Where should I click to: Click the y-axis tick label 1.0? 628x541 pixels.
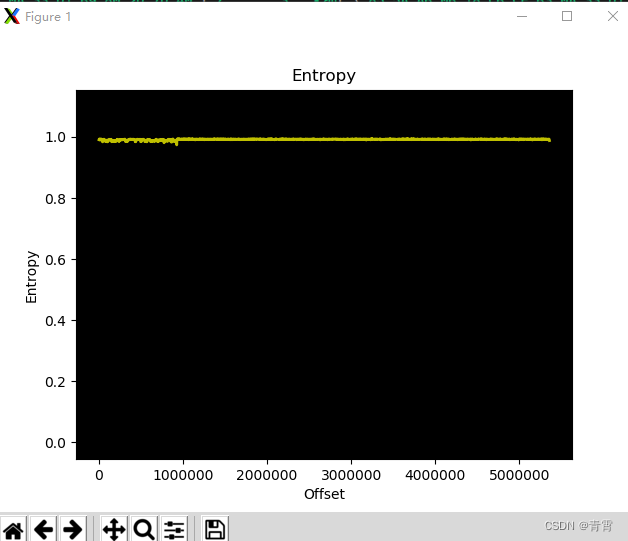(55, 137)
